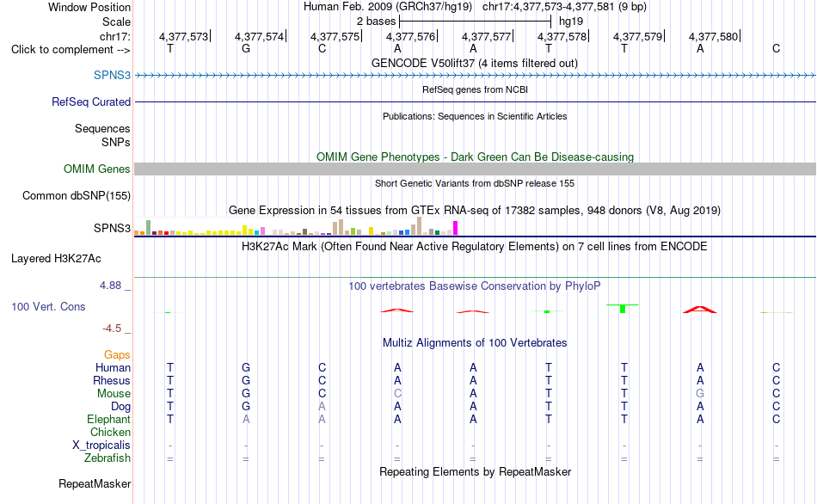Open the RefSeq Curated track label
The height and width of the screenshot is (504, 817).
pos(90,101)
